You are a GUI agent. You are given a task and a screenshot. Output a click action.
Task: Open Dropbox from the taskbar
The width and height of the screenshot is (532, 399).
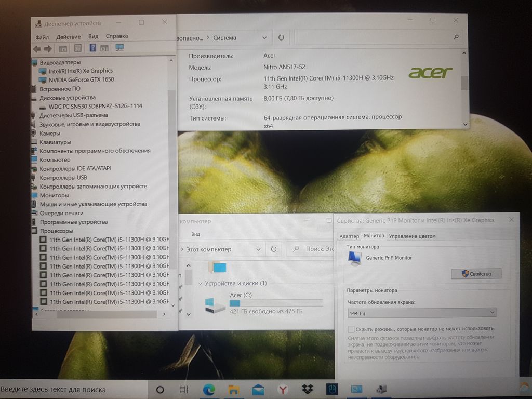click(307, 389)
